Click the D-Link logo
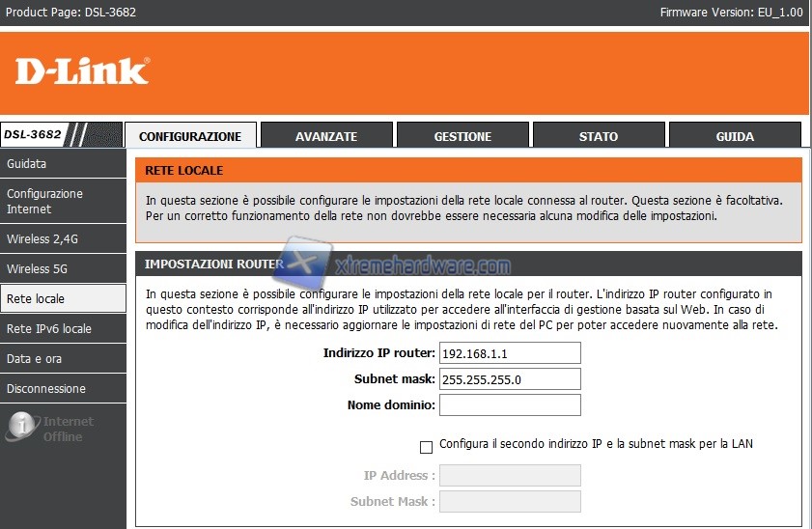This screenshot has height=529, width=812. (x=82, y=70)
